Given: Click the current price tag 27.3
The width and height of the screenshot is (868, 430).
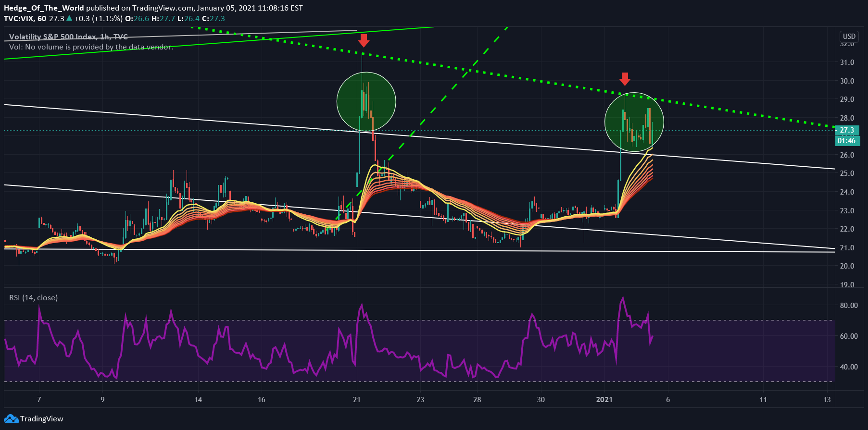Looking at the screenshot, I should coord(847,130).
